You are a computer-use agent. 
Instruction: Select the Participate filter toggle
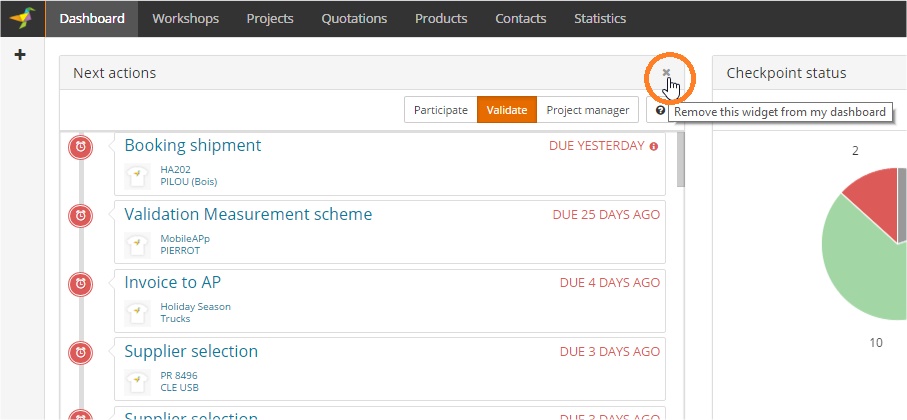[440, 110]
